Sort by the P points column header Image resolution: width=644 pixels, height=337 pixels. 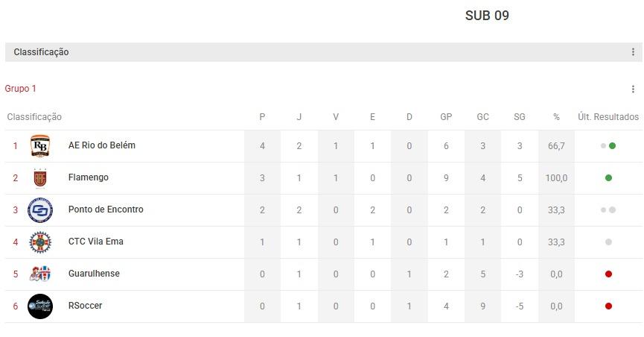pos(262,117)
